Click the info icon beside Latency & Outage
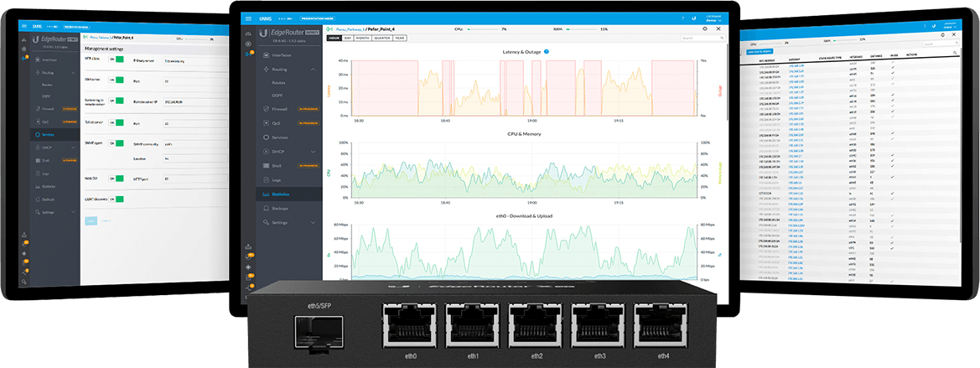Viewport: 980px width, 368px height. [x=547, y=51]
